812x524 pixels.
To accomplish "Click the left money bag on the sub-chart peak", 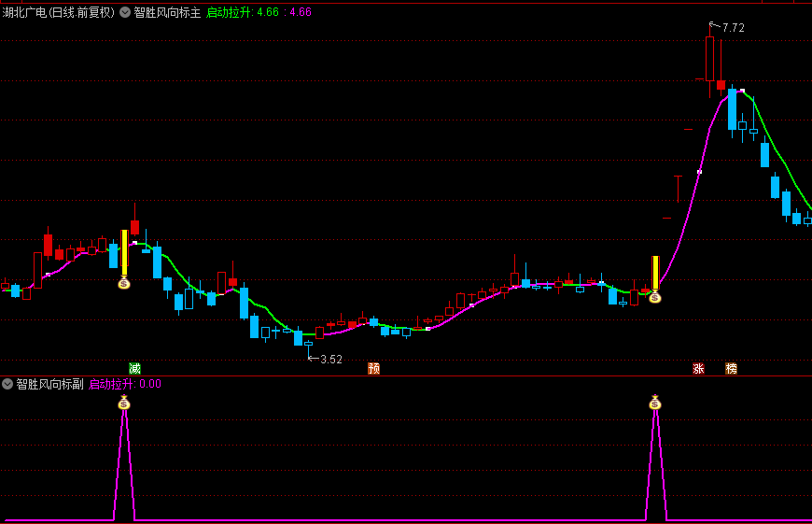I will pyautogui.click(x=124, y=402).
